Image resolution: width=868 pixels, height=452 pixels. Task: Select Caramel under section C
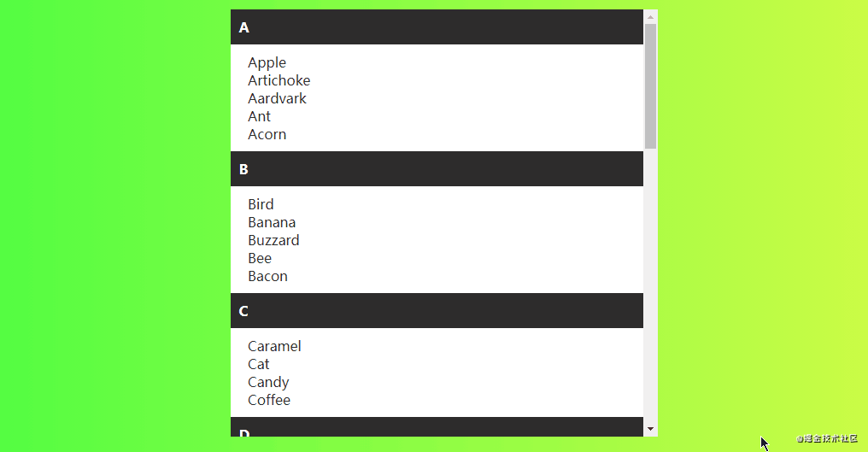click(274, 346)
